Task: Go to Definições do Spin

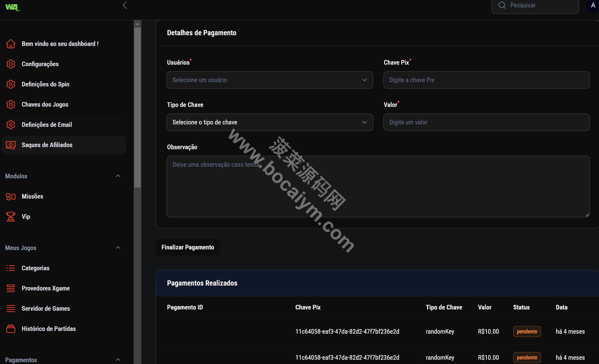Action: pos(64,84)
